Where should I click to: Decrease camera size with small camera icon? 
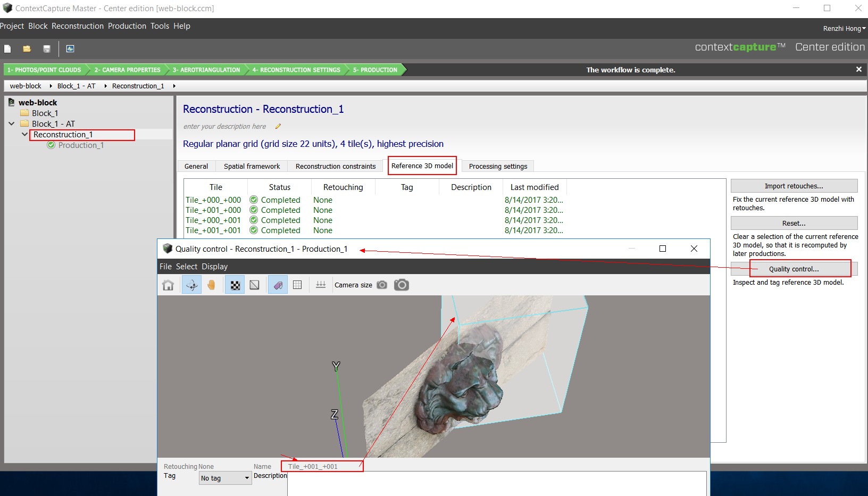point(382,285)
